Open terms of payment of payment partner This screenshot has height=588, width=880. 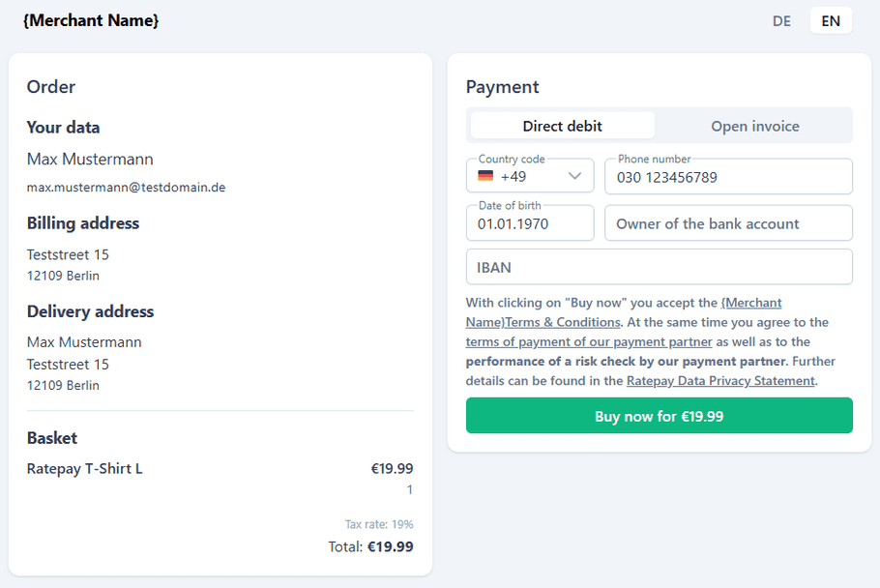tap(589, 341)
